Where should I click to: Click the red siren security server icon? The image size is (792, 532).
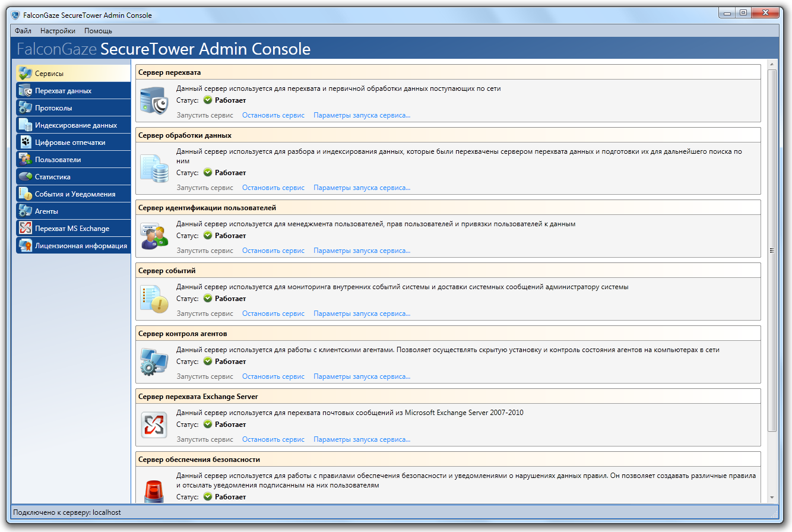click(x=154, y=492)
